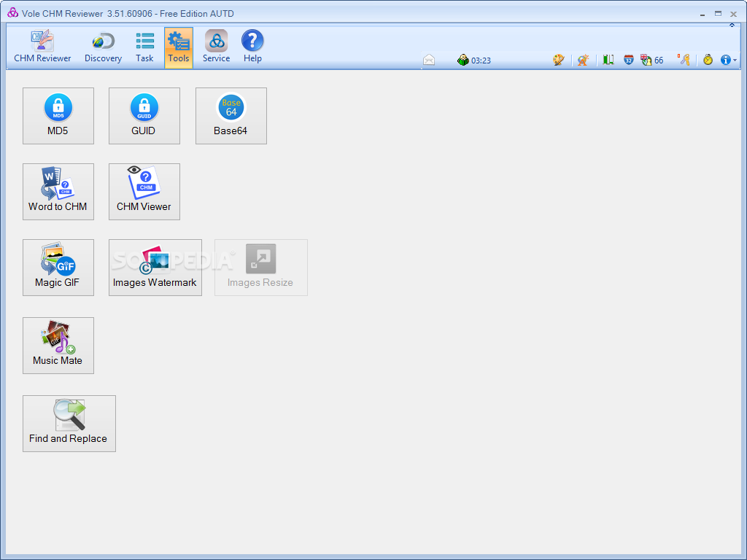This screenshot has width=747, height=560.
Task: Launch the CHM Viewer tool
Action: click(x=144, y=192)
